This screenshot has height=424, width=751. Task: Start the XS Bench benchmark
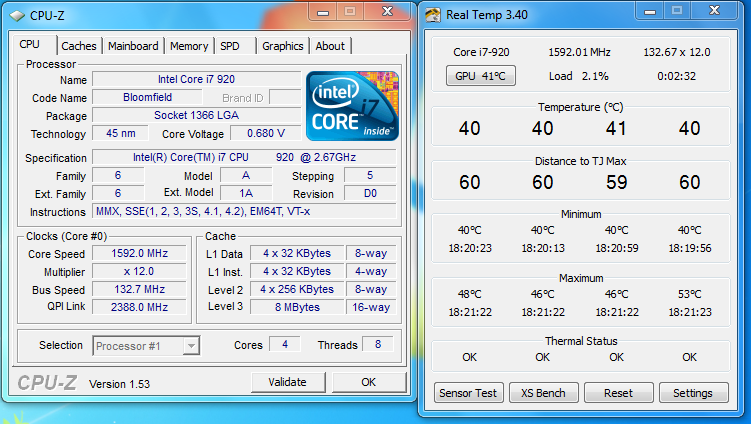[x=543, y=393]
